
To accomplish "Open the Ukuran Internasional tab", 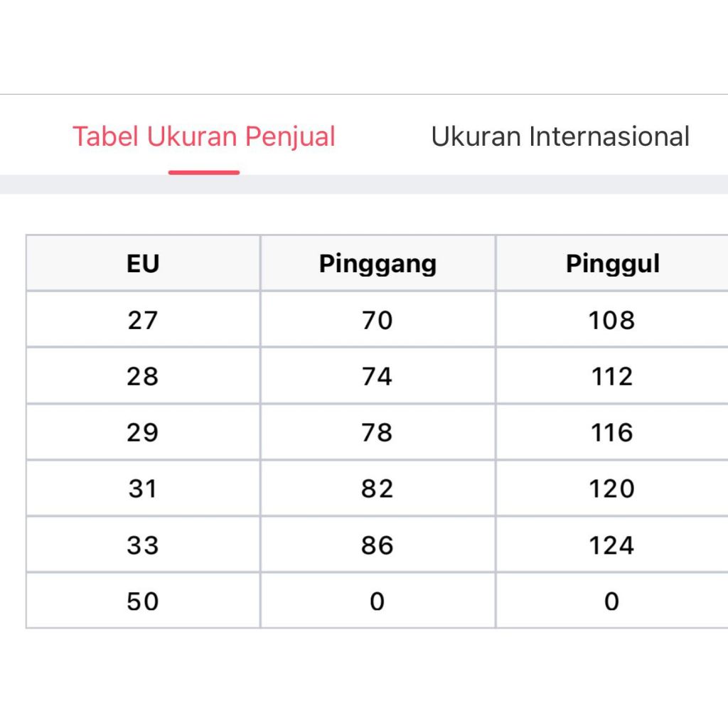I will [x=560, y=136].
